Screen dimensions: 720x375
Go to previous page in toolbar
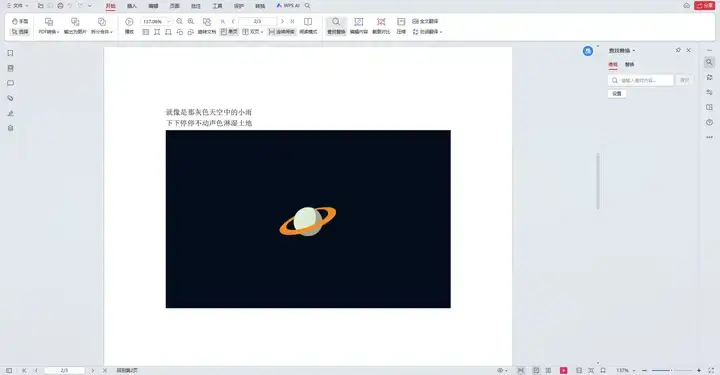[x=233, y=21]
